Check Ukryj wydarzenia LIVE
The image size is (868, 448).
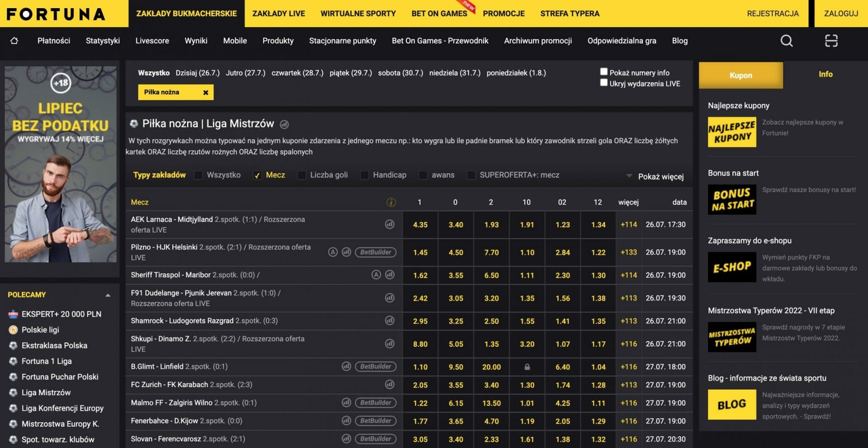(604, 82)
